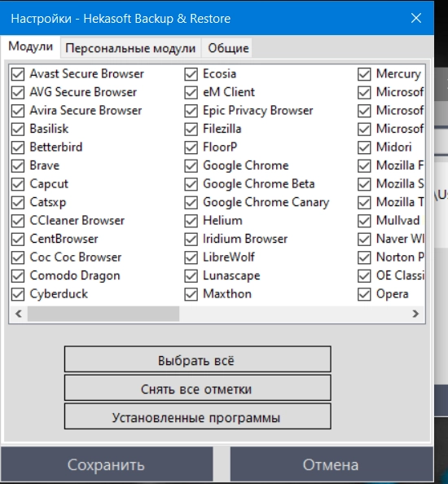Uncheck the Norton module
Viewport: 448px width, 484px height.
pyautogui.click(x=364, y=257)
